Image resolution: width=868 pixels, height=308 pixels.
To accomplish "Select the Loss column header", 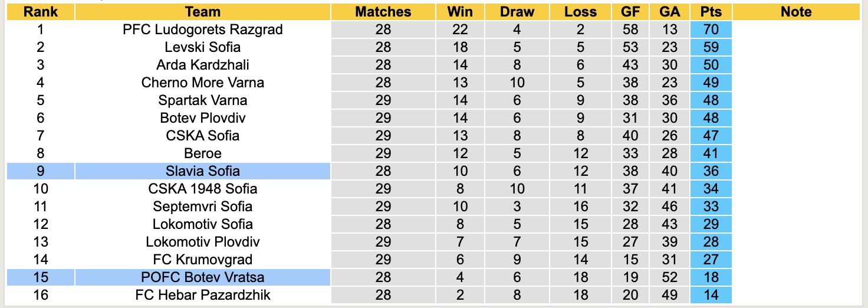I will 580,12.
